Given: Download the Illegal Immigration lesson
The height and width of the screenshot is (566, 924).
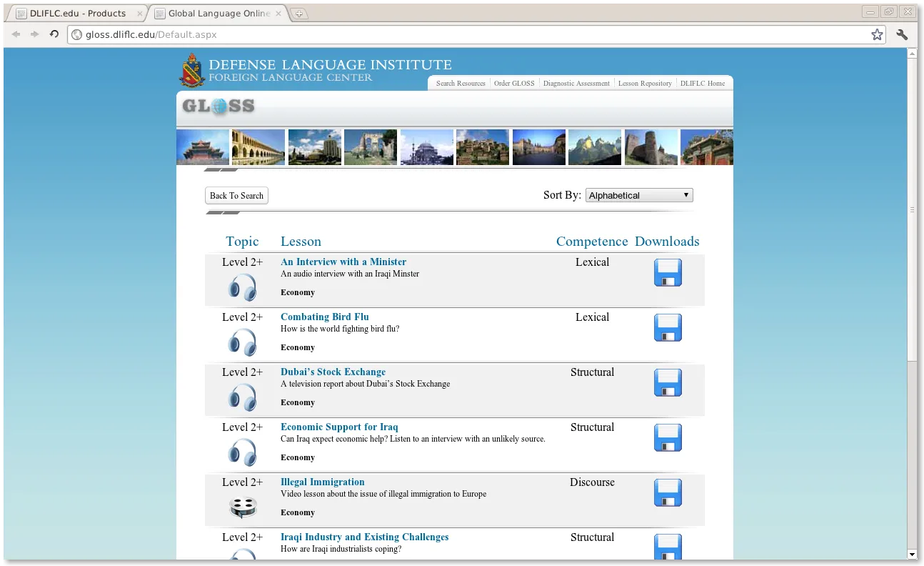Looking at the screenshot, I should pos(668,493).
